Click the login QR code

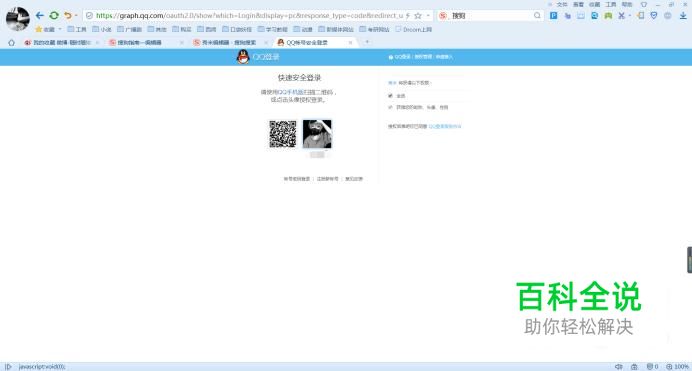pyautogui.click(x=283, y=134)
